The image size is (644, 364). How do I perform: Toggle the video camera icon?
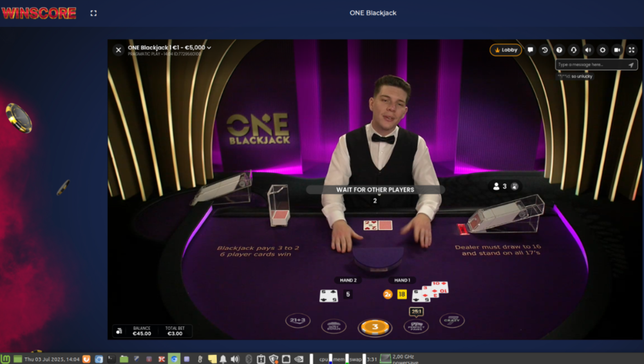(x=617, y=50)
